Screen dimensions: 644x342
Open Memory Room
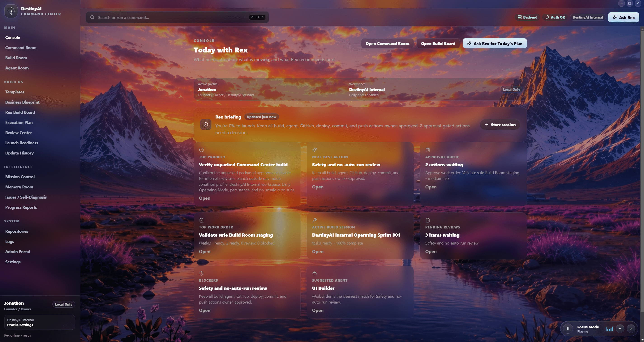[x=19, y=187]
